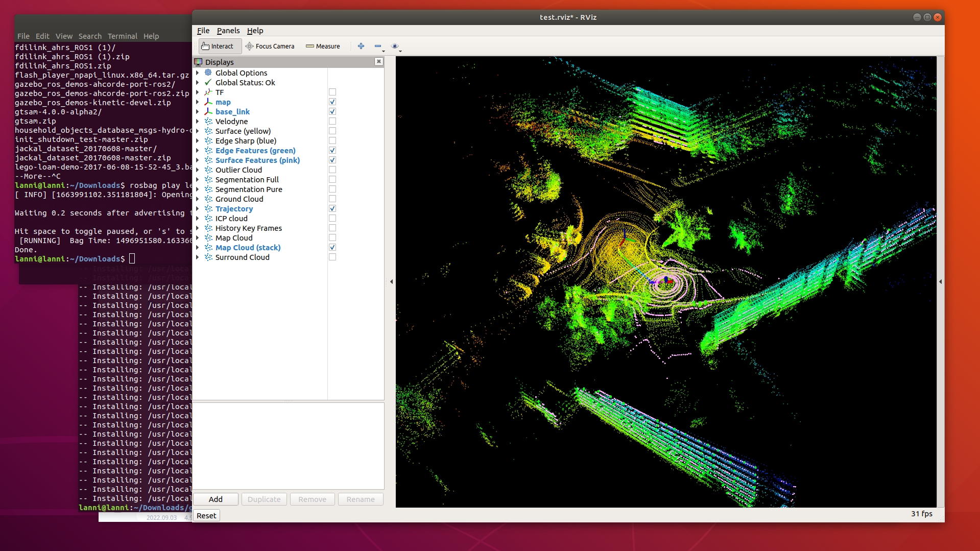The width and height of the screenshot is (980, 551).
Task: Disable Edge Features (green) checkbox
Action: [x=332, y=150]
